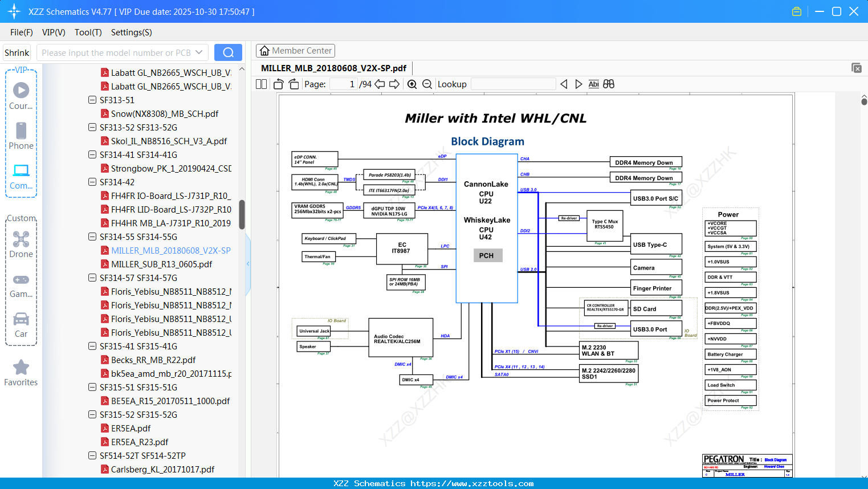868x489 pixels.
Task: Find next Lookup match
Action: pyautogui.click(x=578, y=84)
